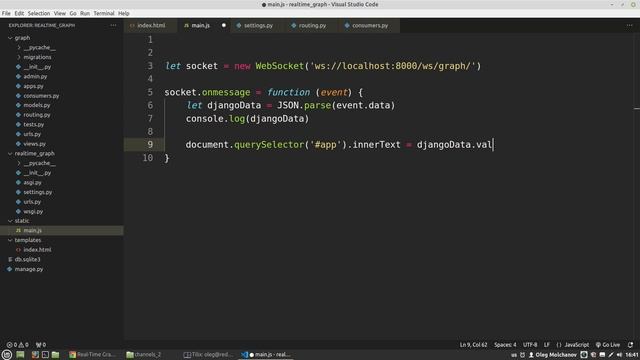Screen dimensions: 640x360
Task: Switch to the index.html editor tab
Action: [151, 25]
